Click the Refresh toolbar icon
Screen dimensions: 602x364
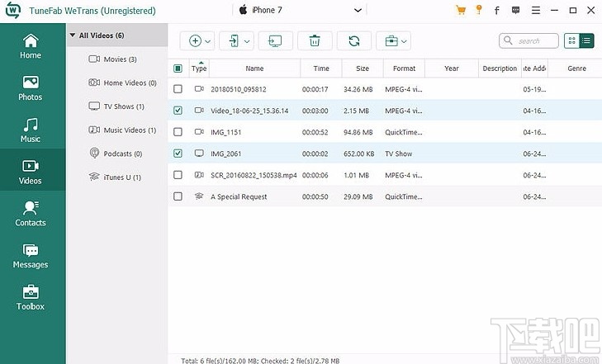pyautogui.click(x=354, y=40)
